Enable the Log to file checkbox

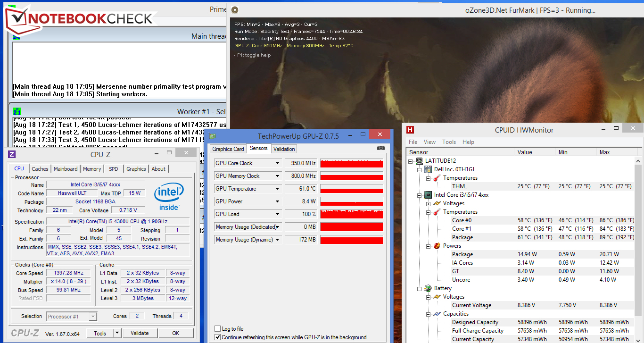click(217, 329)
